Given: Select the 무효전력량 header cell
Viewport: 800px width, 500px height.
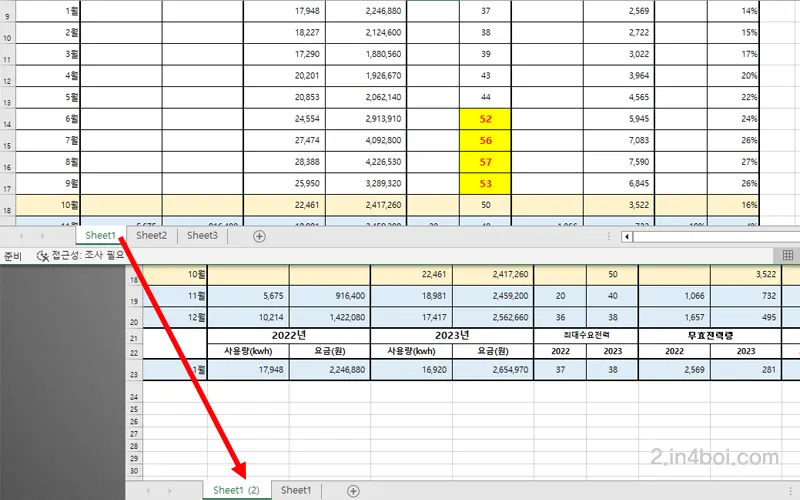Looking at the screenshot, I should coord(710,336).
